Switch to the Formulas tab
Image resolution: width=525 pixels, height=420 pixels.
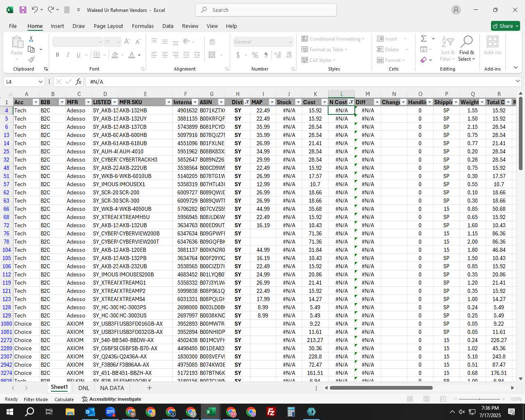(143, 26)
